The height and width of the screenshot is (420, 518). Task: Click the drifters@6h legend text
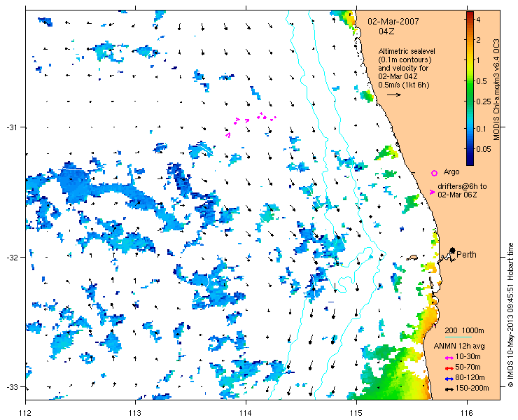462,190
